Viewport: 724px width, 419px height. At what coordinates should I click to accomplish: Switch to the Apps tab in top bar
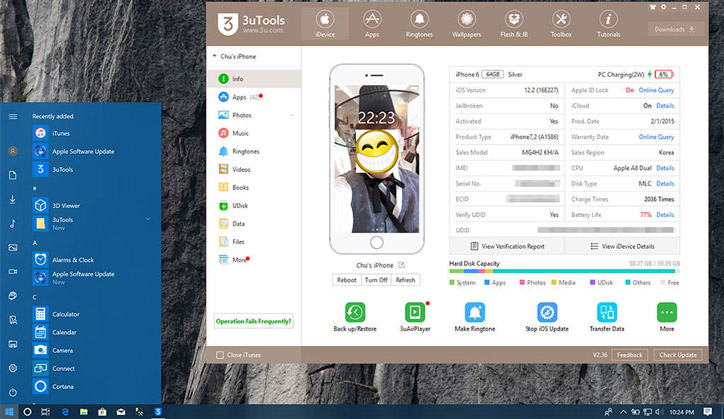(372, 24)
